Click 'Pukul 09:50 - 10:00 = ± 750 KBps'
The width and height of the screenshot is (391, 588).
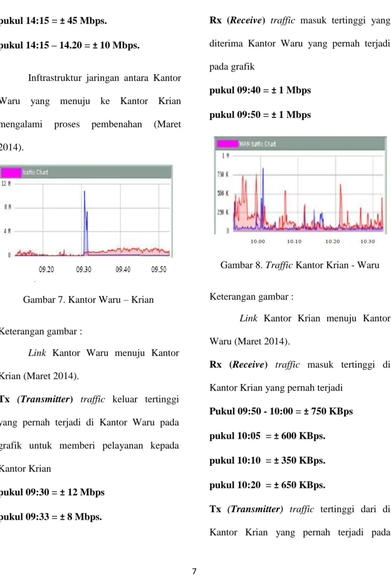click(x=281, y=411)
